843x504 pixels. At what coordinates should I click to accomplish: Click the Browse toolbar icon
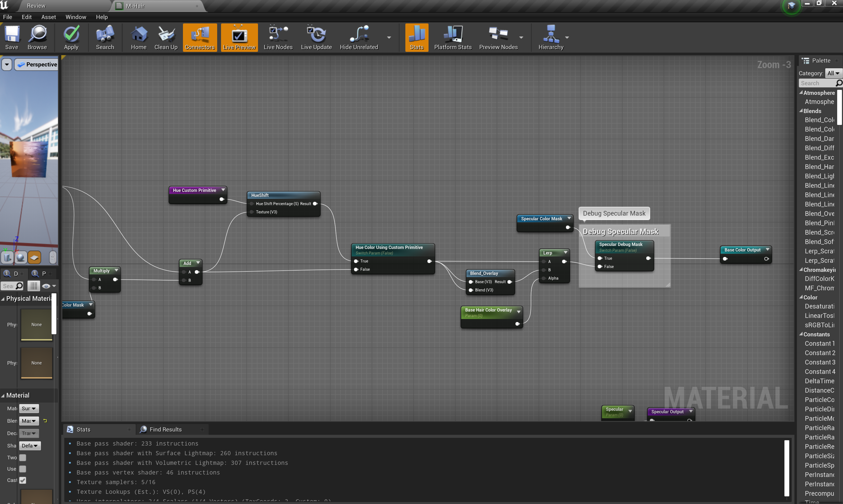(37, 38)
